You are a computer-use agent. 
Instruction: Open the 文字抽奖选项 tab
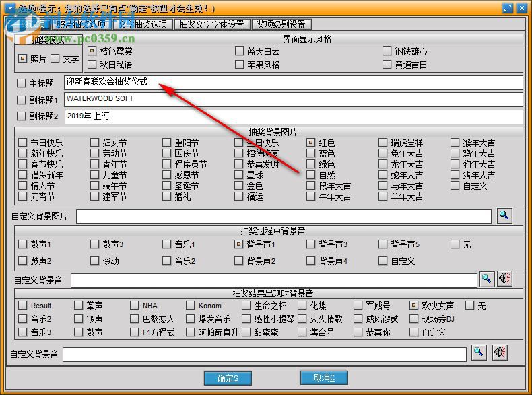[142, 24]
